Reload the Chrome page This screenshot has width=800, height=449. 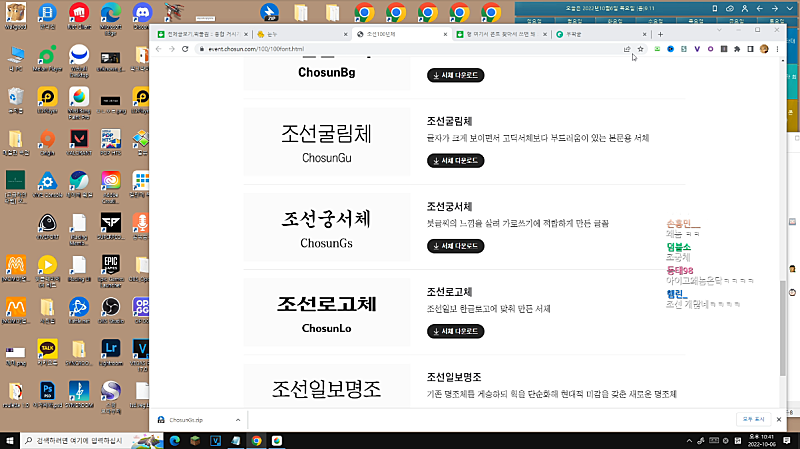185,49
